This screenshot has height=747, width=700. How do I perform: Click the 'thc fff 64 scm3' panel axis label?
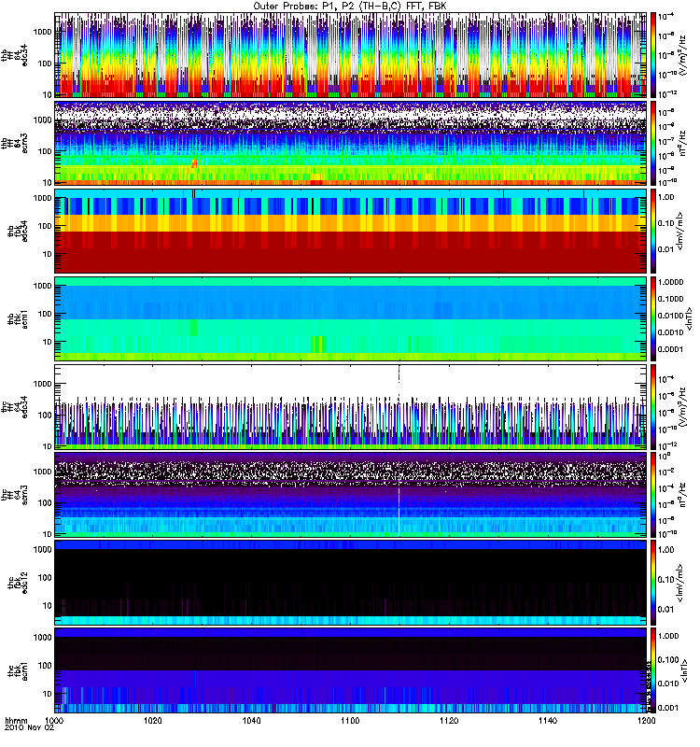point(14,495)
